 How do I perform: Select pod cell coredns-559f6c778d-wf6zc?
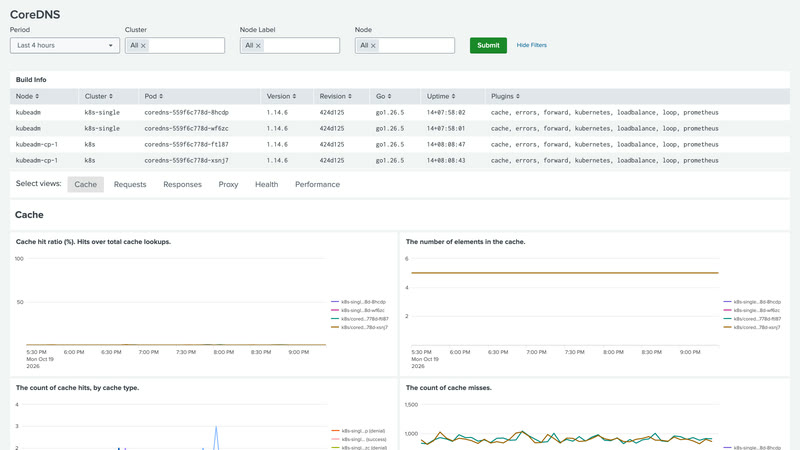click(186, 128)
